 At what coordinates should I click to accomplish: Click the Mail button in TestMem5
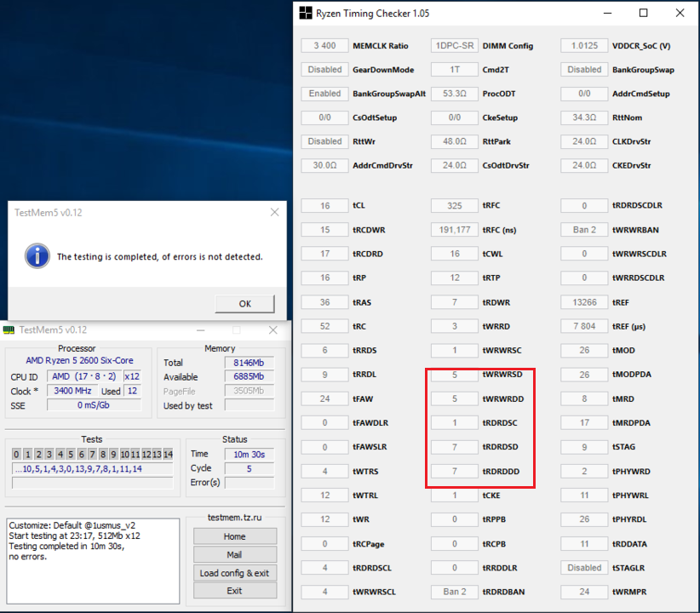[235, 554]
